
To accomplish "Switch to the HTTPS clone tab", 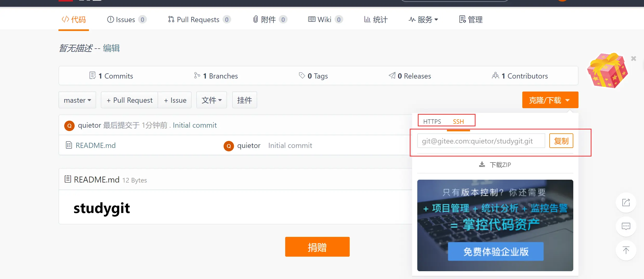I will (x=432, y=122).
